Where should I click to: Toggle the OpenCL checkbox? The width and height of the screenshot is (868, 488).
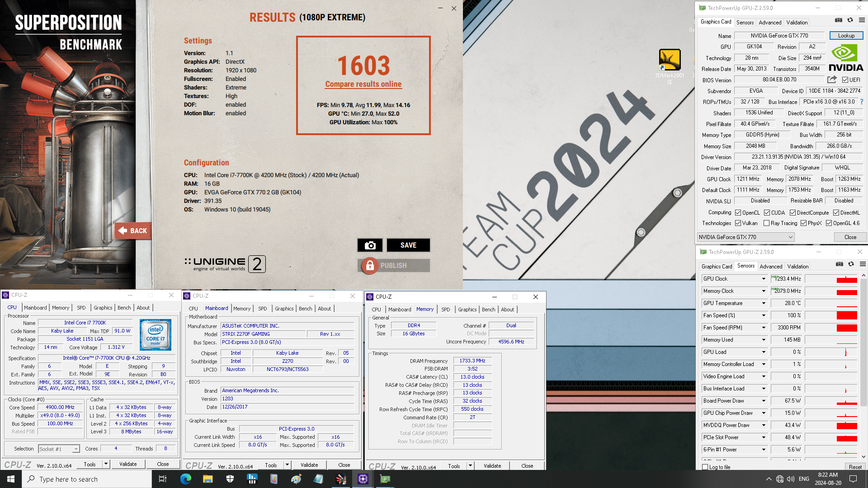coord(738,213)
